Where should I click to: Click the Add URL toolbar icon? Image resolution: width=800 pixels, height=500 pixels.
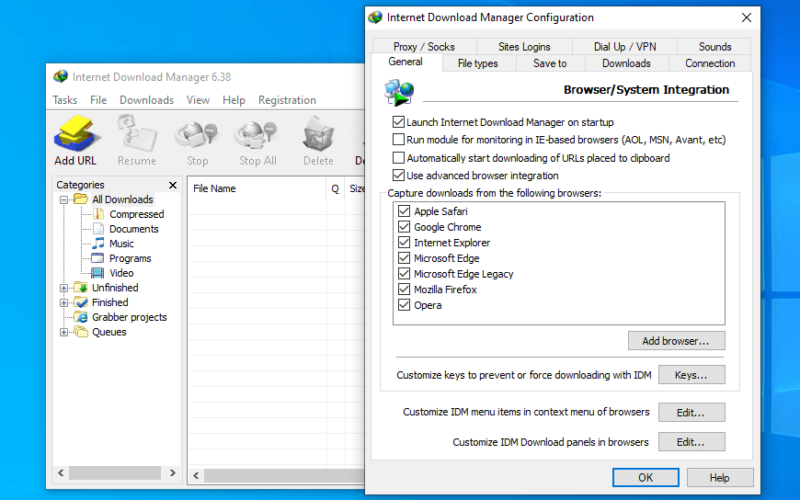[x=76, y=133]
